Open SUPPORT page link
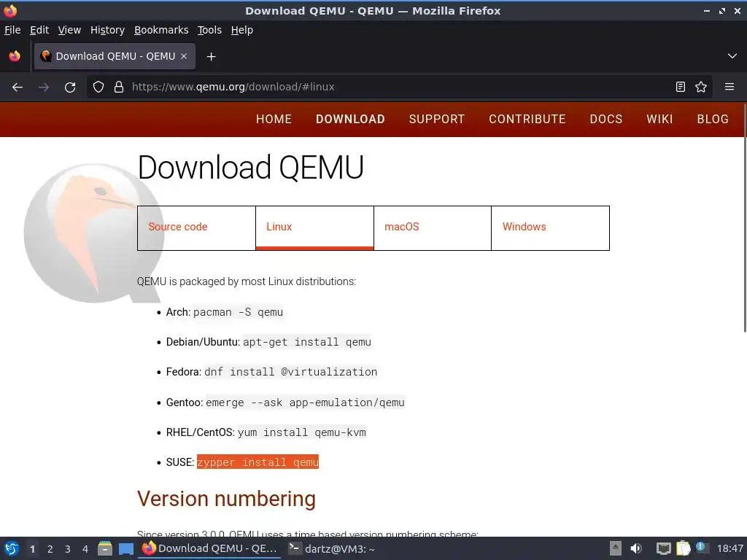The image size is (747, 560). [x=437, y=119]
